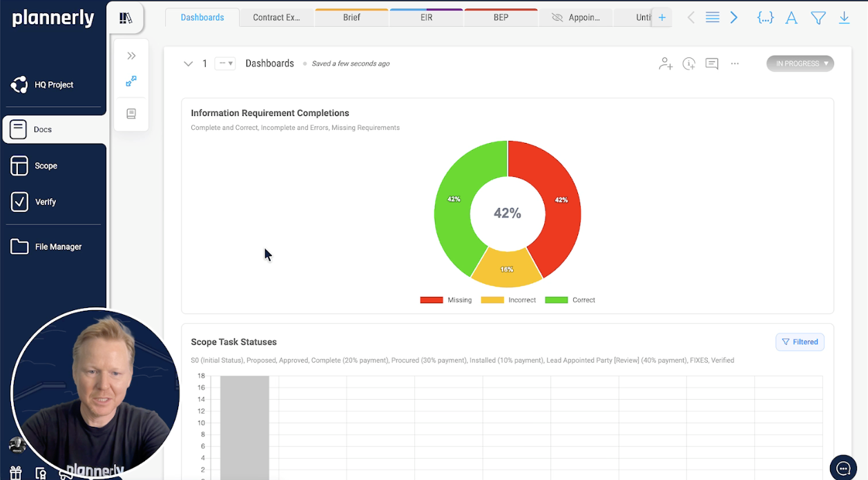
Task: Open the chat support bubble icon
Action: (x=843, y=468)
